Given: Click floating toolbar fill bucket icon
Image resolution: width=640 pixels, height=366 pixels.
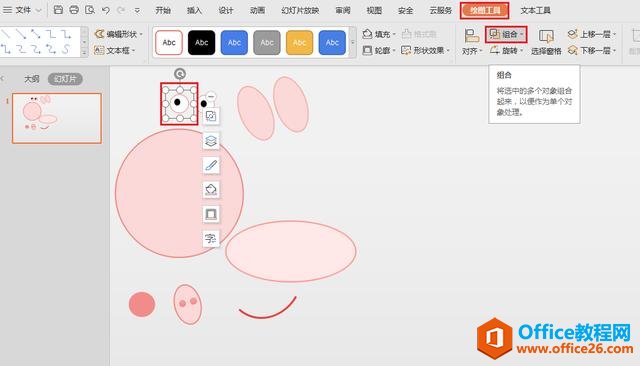Looking at the screenshot, I should 211,190.
